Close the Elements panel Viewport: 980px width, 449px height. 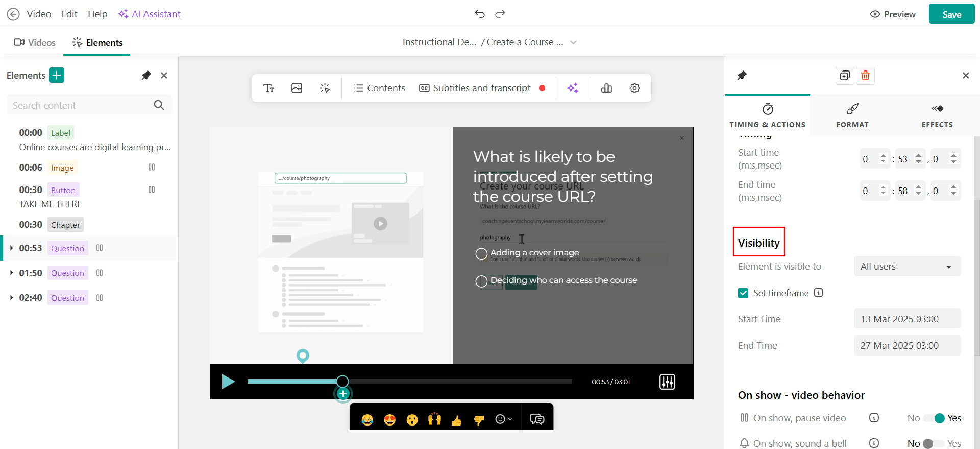164,76
